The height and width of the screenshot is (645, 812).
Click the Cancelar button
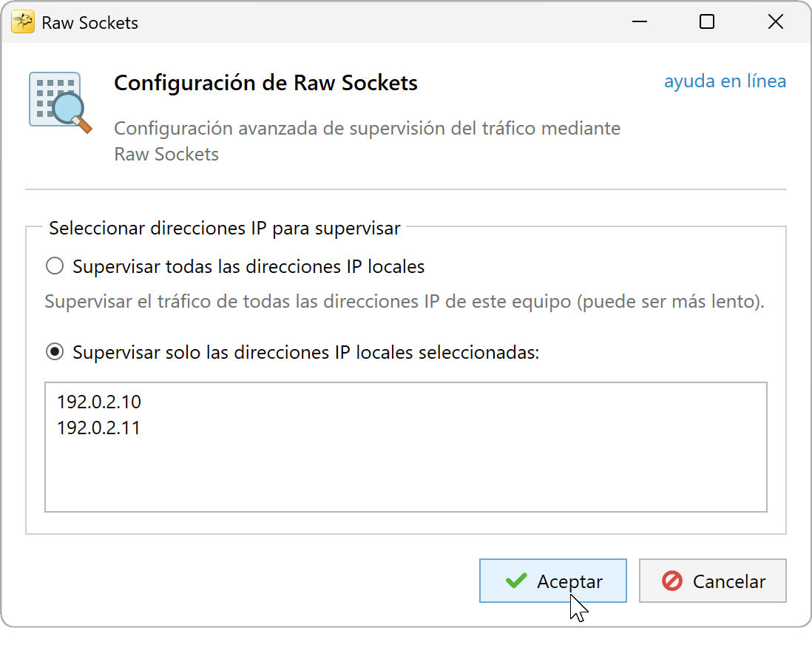[x=713, y=581]
